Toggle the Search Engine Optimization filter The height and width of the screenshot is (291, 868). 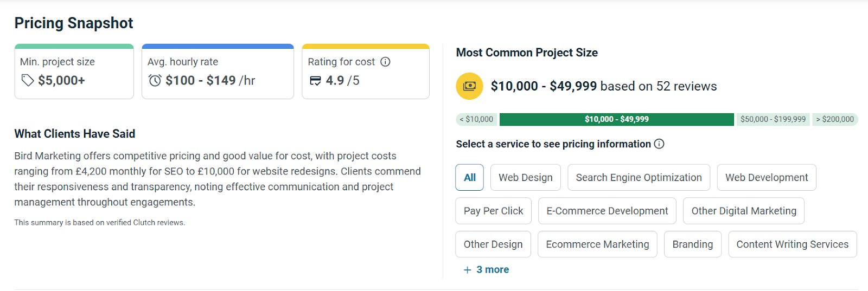pos(639,178)
